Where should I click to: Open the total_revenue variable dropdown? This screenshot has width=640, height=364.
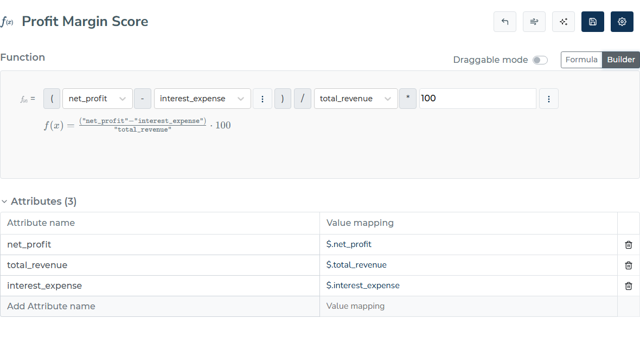pyautogui.click(x=356, y=99)
